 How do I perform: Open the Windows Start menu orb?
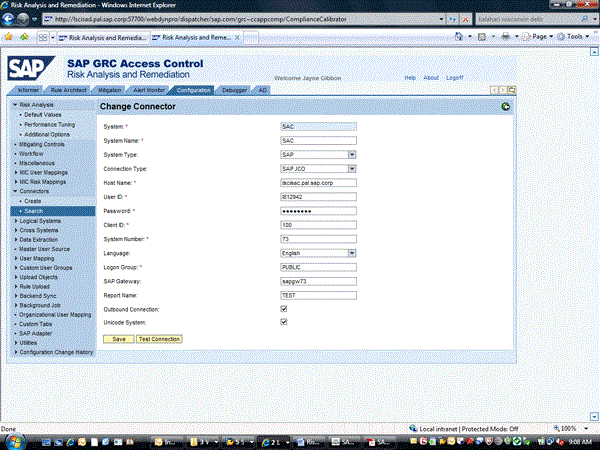pos(12,440)
